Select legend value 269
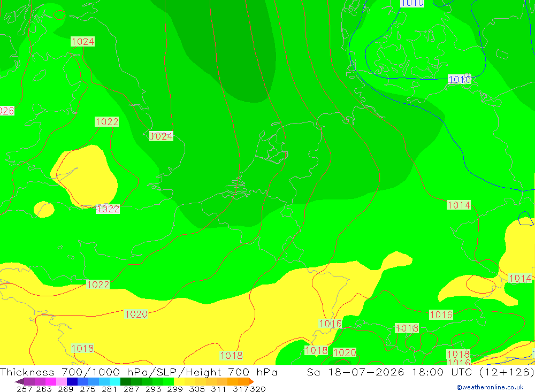 tap(65, 389)
